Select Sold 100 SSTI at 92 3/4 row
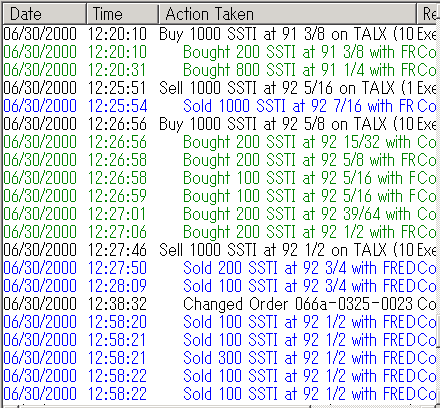Viewport: 440px width, 408px height. 219,286
